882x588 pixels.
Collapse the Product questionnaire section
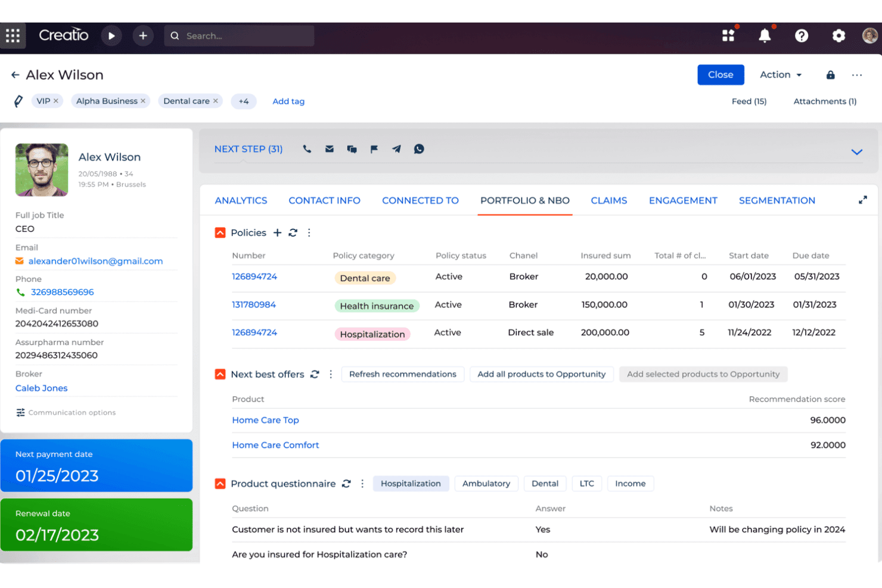coord(220,484)
